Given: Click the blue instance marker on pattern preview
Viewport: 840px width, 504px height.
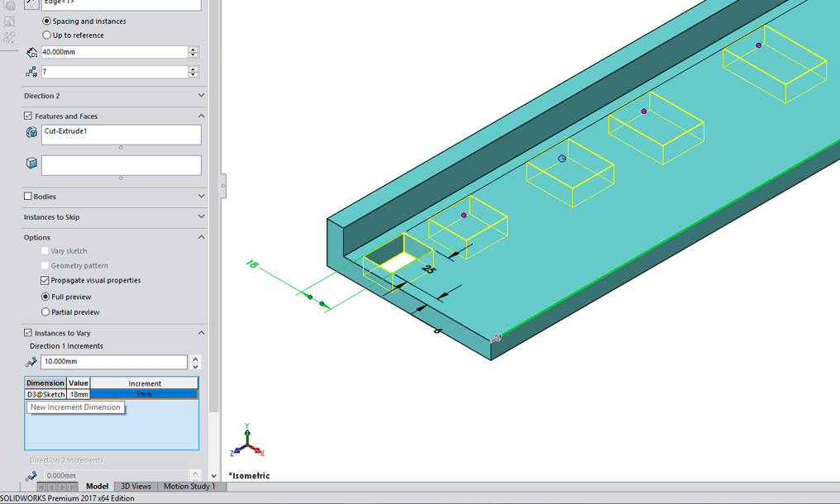Looking at the screenshot, I should 562,159.
